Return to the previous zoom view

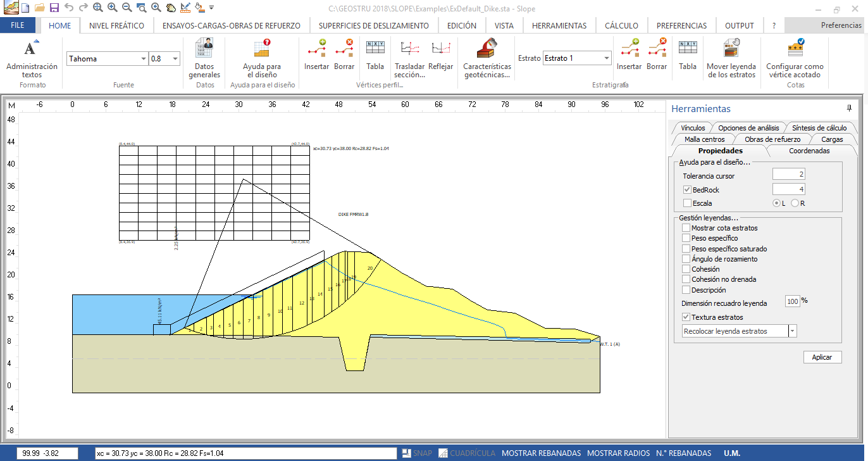tap(156, 8)
